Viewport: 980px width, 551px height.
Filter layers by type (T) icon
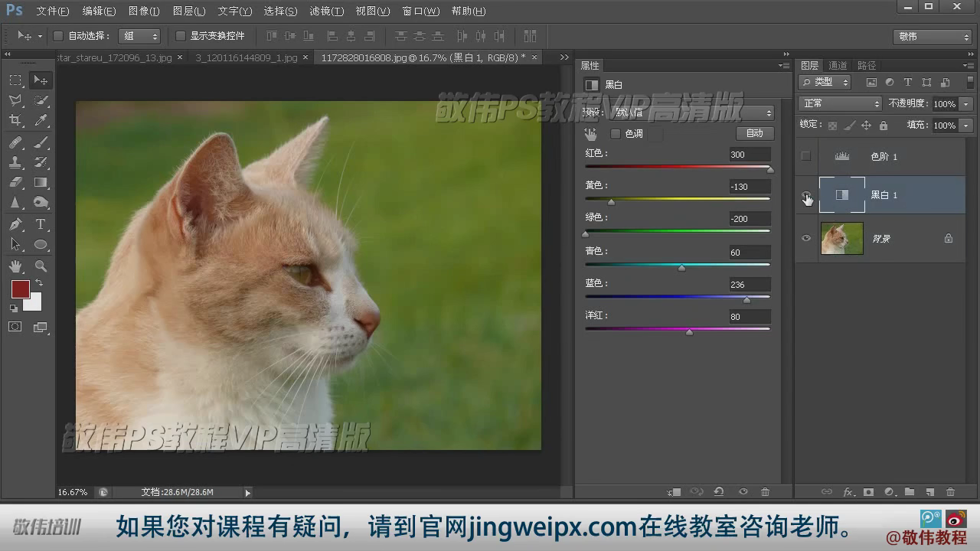[908, 82]
